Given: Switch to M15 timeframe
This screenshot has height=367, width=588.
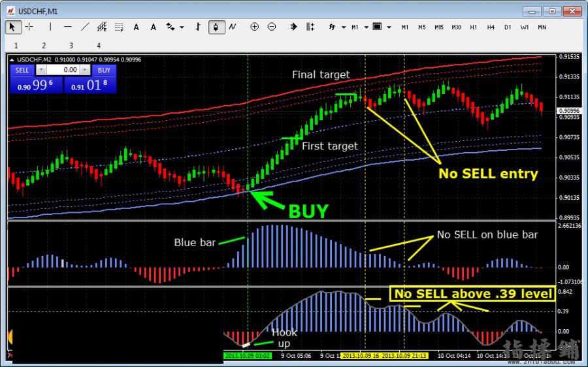Looking at the screenshot, I should point(439,27).
